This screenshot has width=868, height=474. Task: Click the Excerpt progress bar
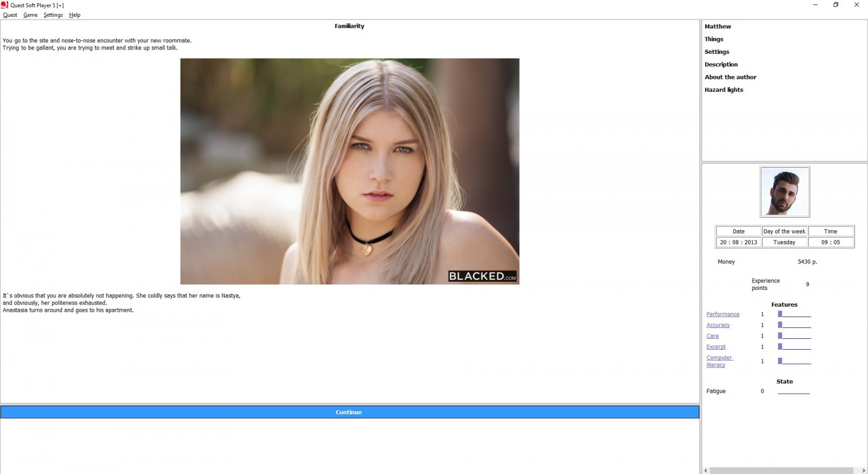(x=794, y=346)
